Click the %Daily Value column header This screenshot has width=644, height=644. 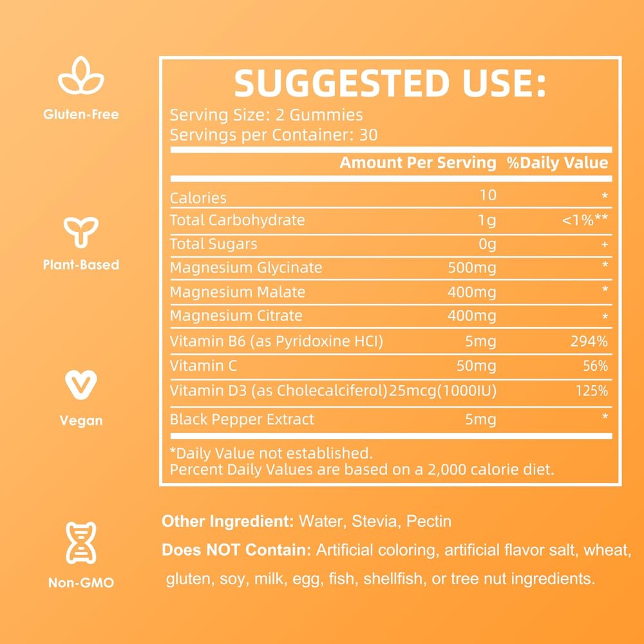coord(557,163)
